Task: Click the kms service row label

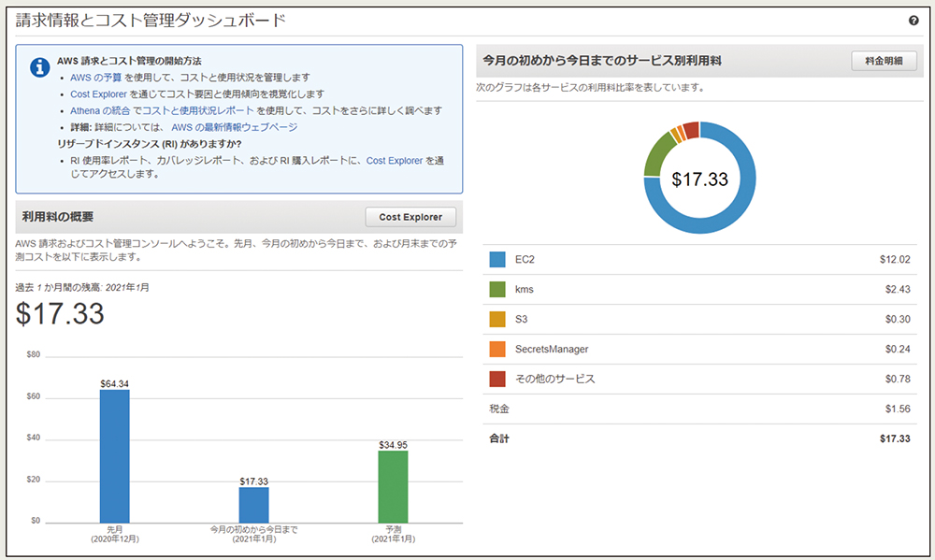Action: click(525, 289)
